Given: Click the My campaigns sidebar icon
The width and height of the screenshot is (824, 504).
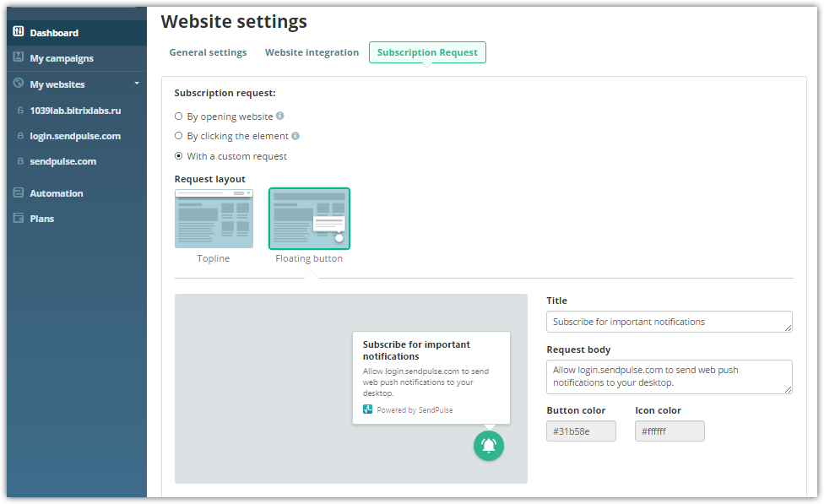Looking at the screenshot, I should 19,57.
